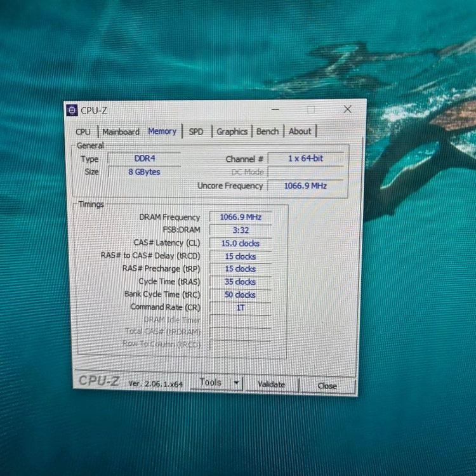
Task: Click the CAS# Latency 15.0 clocks value
Action: [241, 244]
